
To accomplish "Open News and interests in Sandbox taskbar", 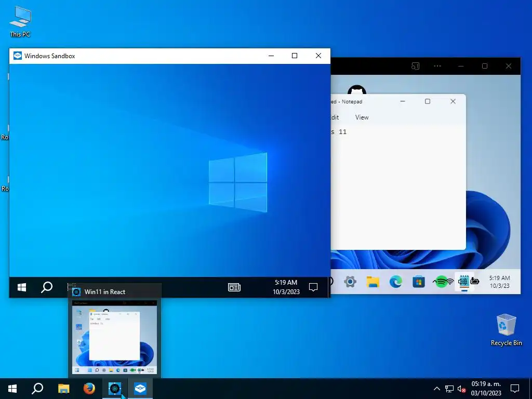I will coord(234,287).
